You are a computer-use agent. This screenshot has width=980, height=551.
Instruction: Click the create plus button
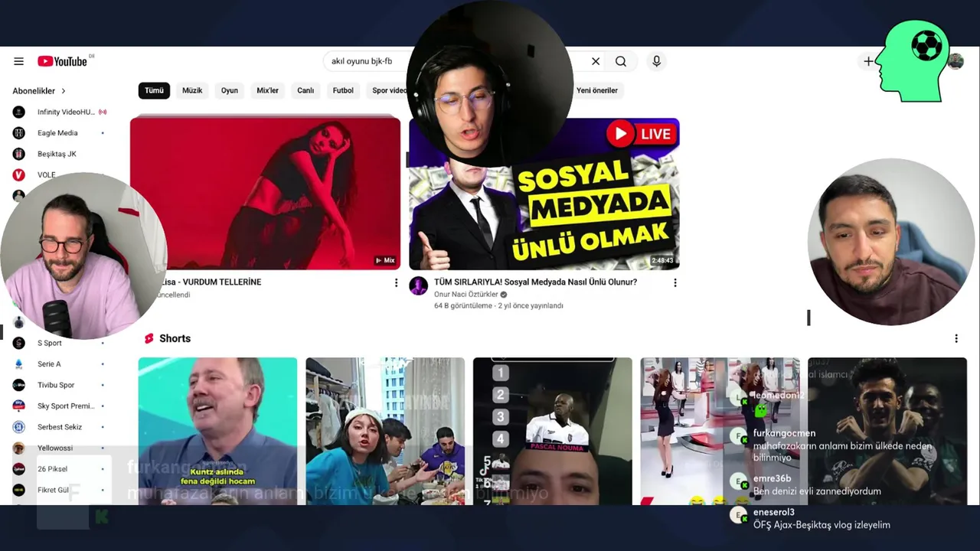pyautogui.click(x=868, y=61)
